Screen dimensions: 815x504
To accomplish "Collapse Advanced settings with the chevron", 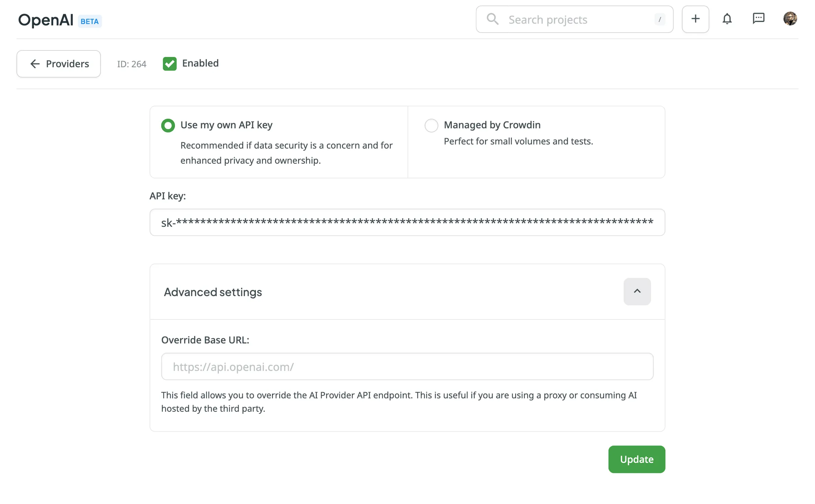I will click(637, 291).
